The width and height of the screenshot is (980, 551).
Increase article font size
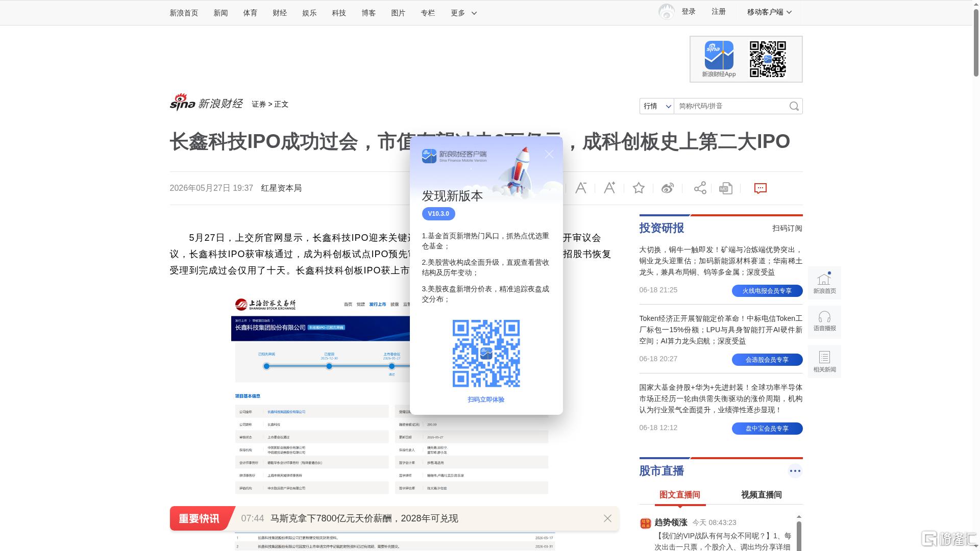coord(609,188)
